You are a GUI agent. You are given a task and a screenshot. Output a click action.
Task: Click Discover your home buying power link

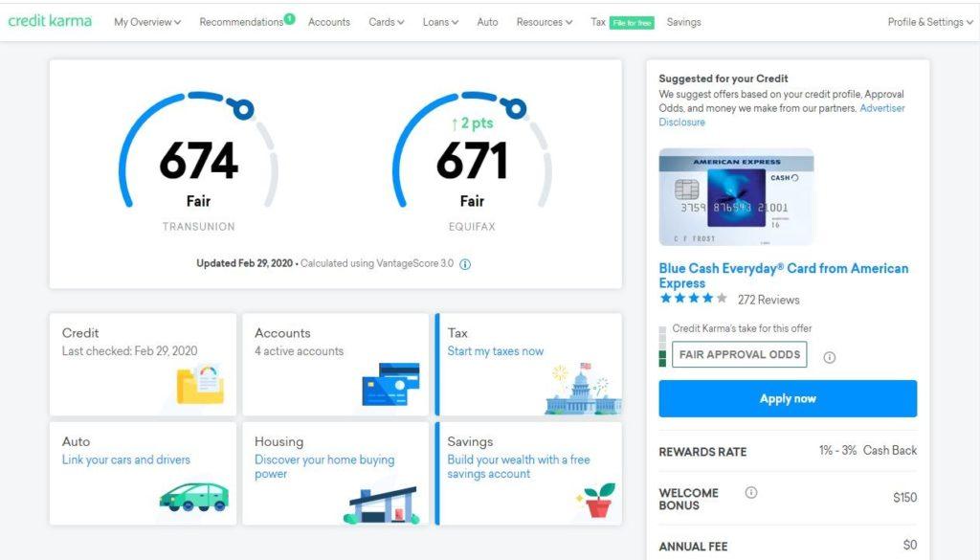(324, 466)
